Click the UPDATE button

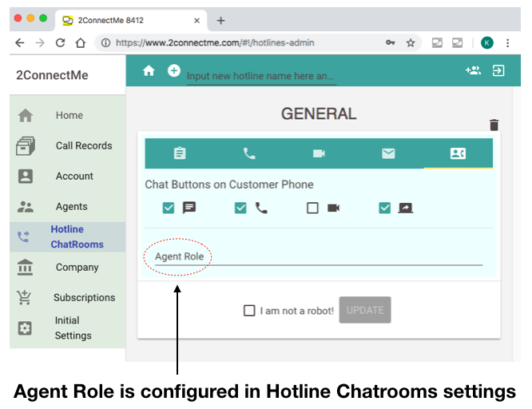coord(365,310)
